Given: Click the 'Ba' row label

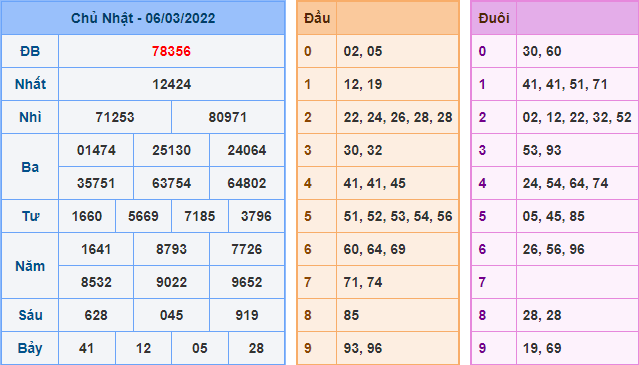Looking at the screenshot, I should (30, 167).
